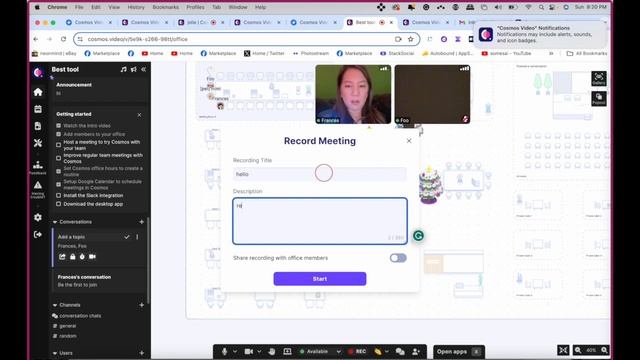Check Download the desktop app
Viewport: 640px width, 360px height.
[x=58, y=204]
